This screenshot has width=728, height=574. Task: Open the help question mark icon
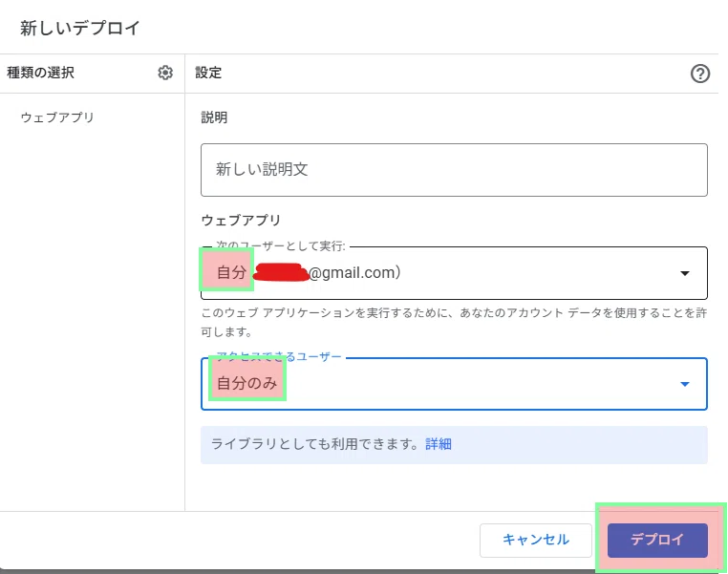(x=699, y=74)
